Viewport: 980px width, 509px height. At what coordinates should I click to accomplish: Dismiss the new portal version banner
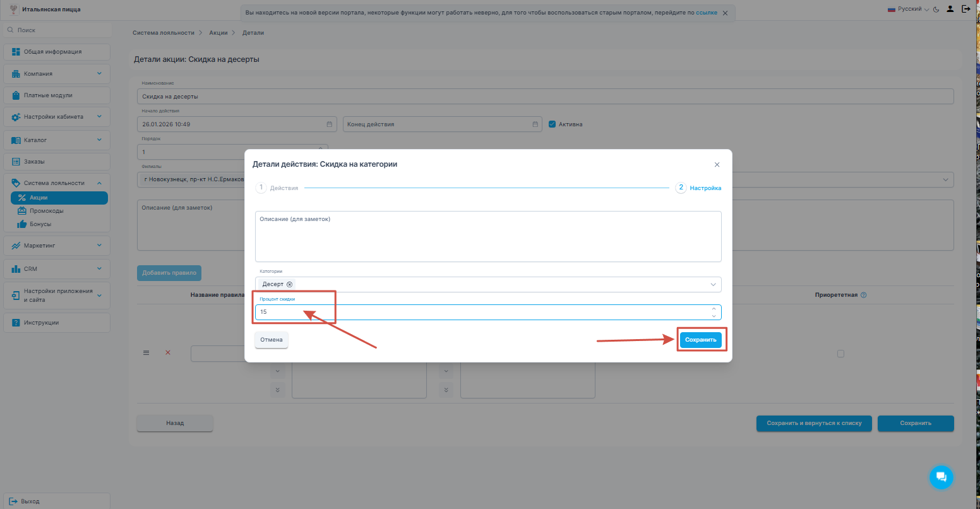(725, 13)
